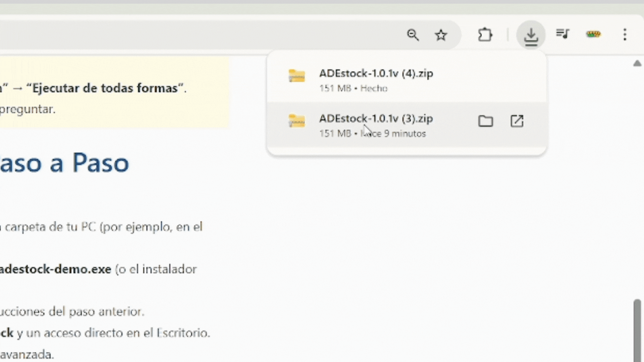Click the page's vertical scrollbar thumb
The image size is (644, 362).
(x=637, y=330)
